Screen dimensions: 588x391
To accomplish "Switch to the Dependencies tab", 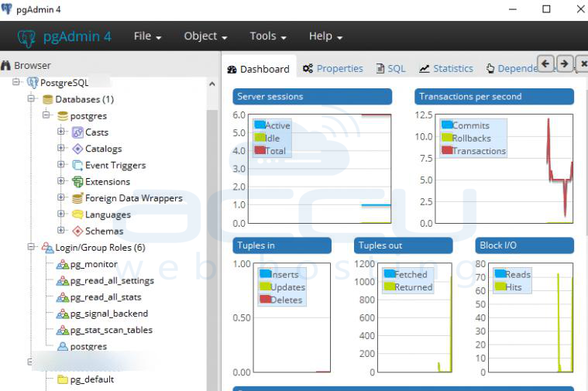I will [512, 69].
